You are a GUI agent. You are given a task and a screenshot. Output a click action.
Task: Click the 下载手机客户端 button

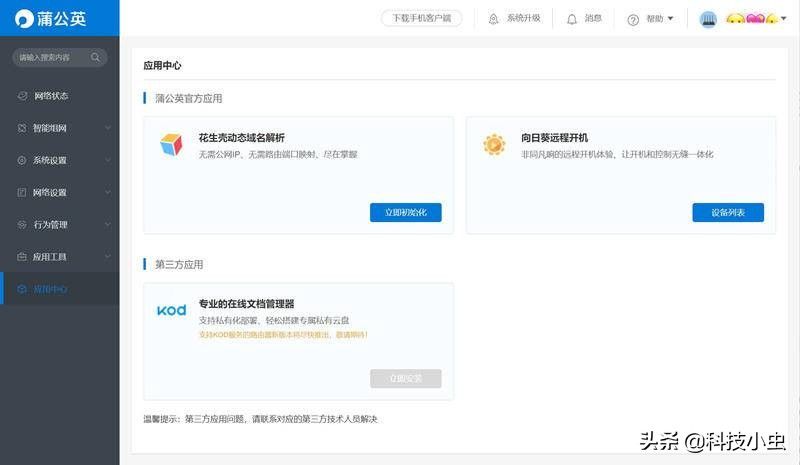421,18
